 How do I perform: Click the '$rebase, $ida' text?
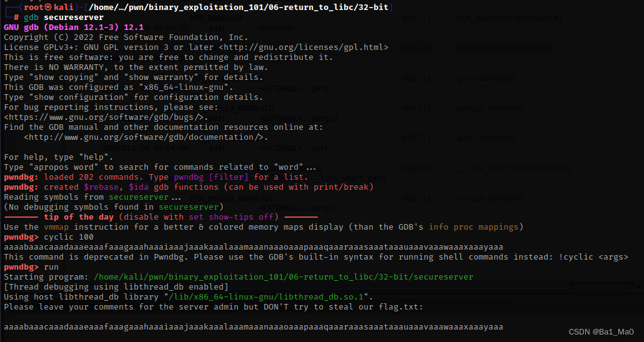[116, 187]
